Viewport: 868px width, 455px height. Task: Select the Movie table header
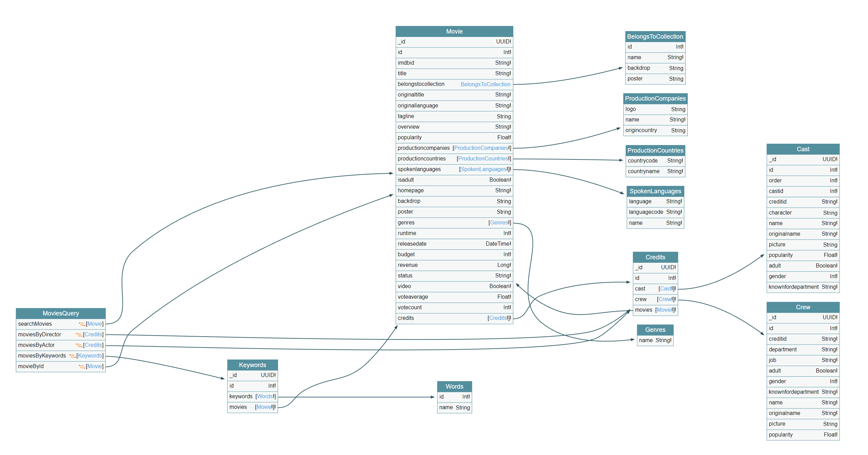pyautogui.click(x=454, y=31)
